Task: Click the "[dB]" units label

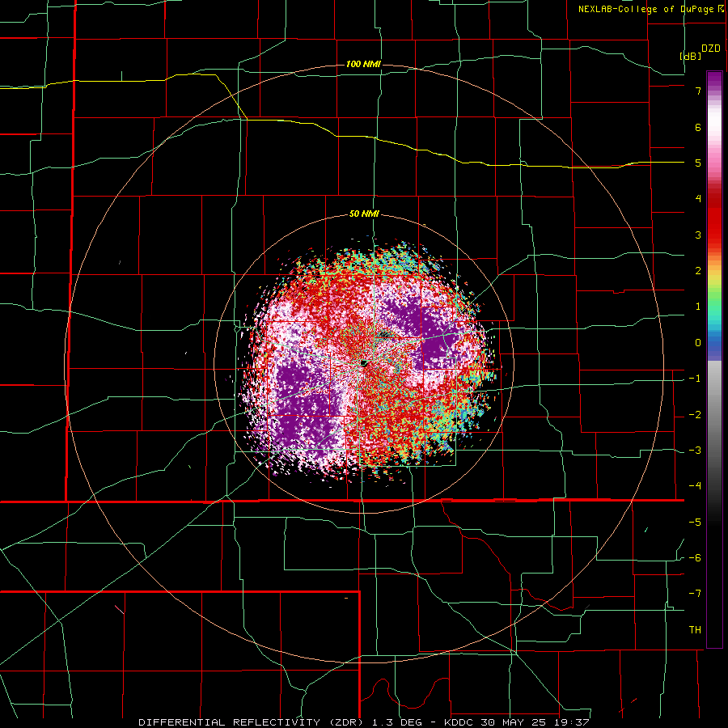Action: [691, 56]
